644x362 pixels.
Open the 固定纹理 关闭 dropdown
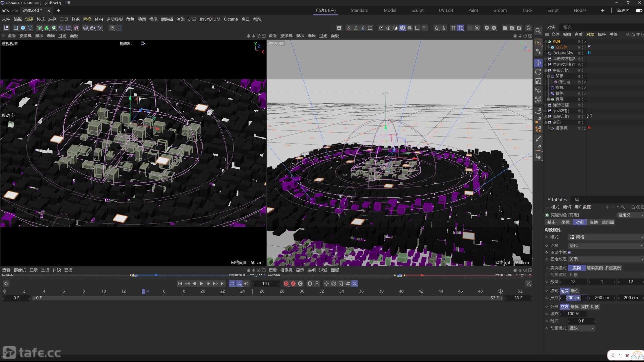click(x=606, y=259)
